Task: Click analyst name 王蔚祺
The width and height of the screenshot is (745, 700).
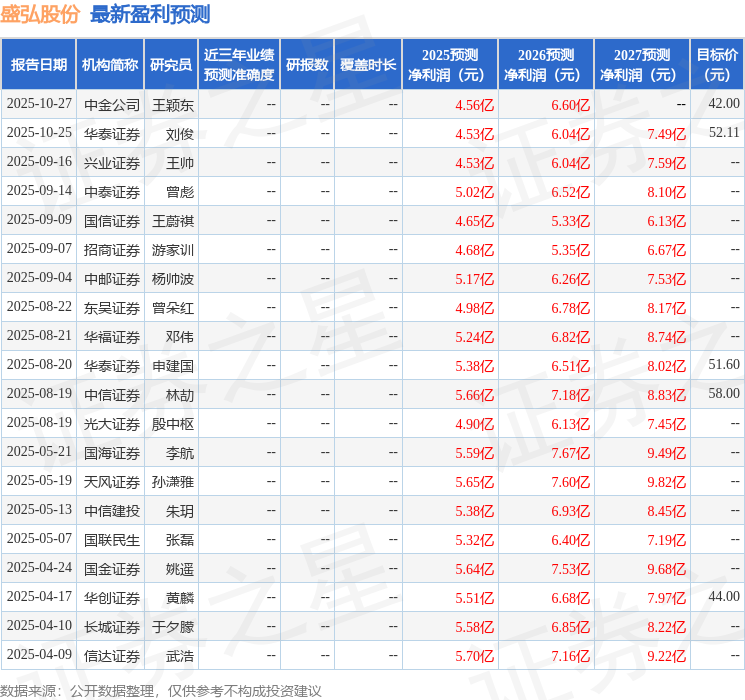Action: tap(172, 221)
